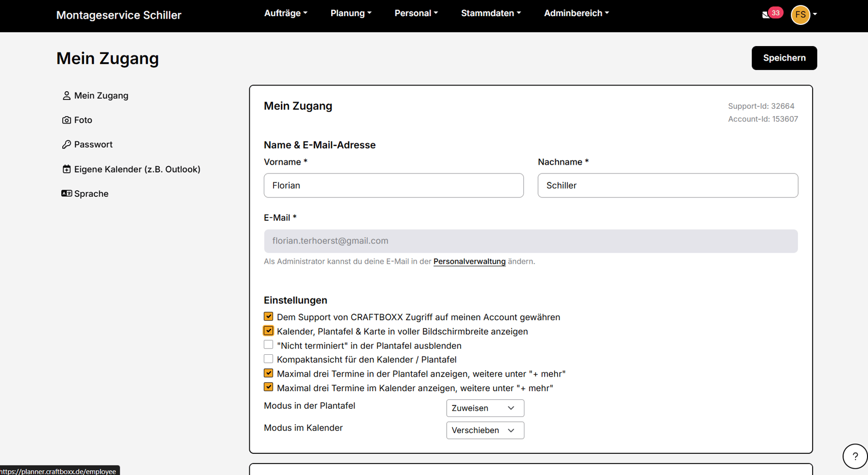Open the help question mark button
868x475 pixels.
point(855,456)
